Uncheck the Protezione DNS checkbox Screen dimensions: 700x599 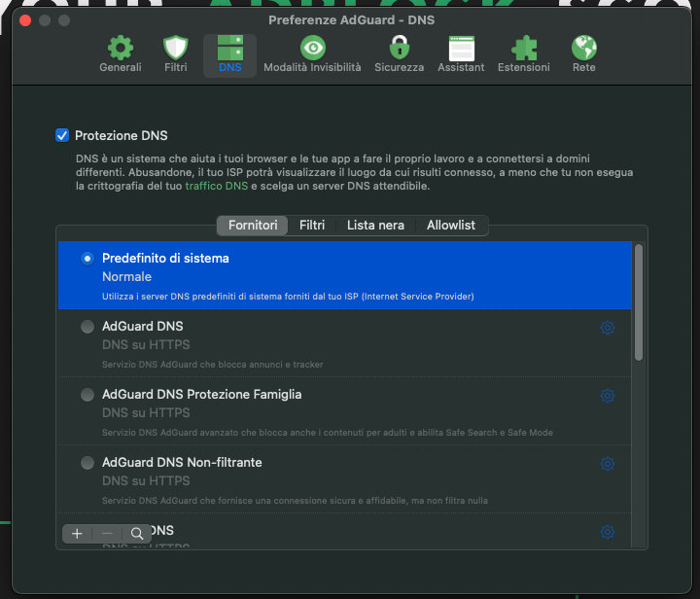click(x=62, y=135)
